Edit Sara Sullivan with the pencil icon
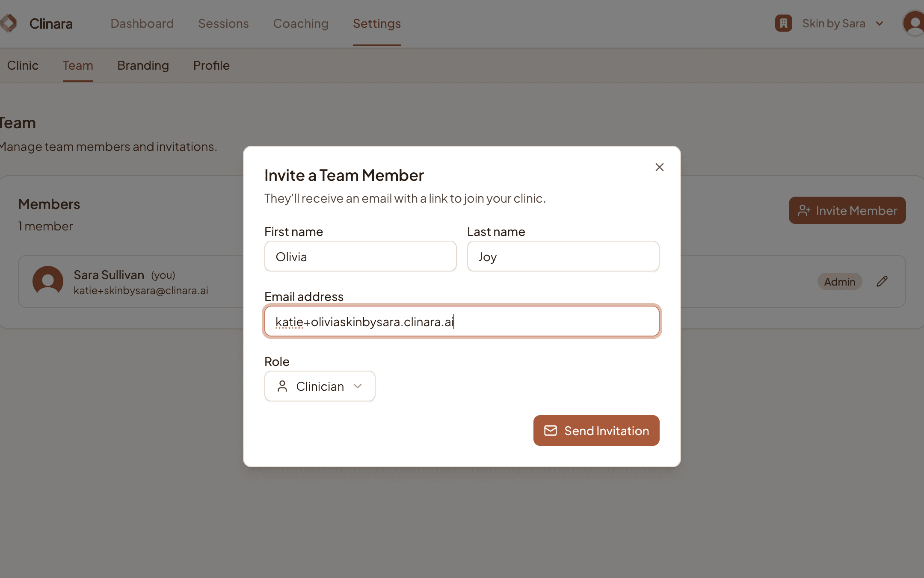The height and width of the screenshot is (578, 924). 882,281
